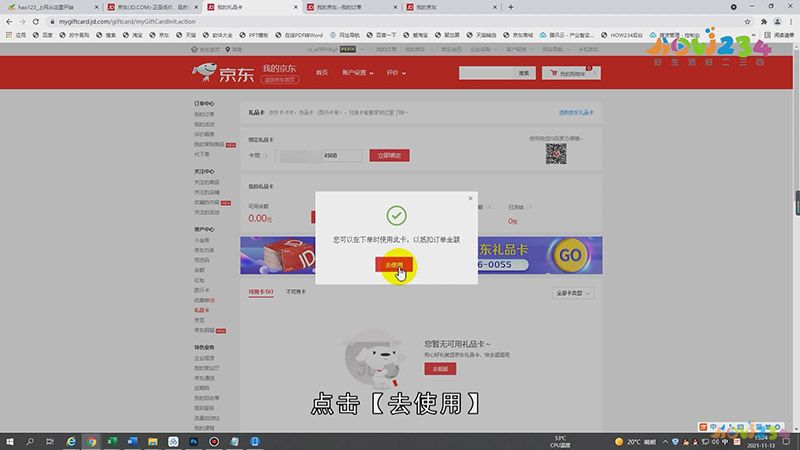This screenshot has height=450, width=800.
Task: Open the highlighted 礼品卡 sidebar link
Action: [x=202, y=310]
